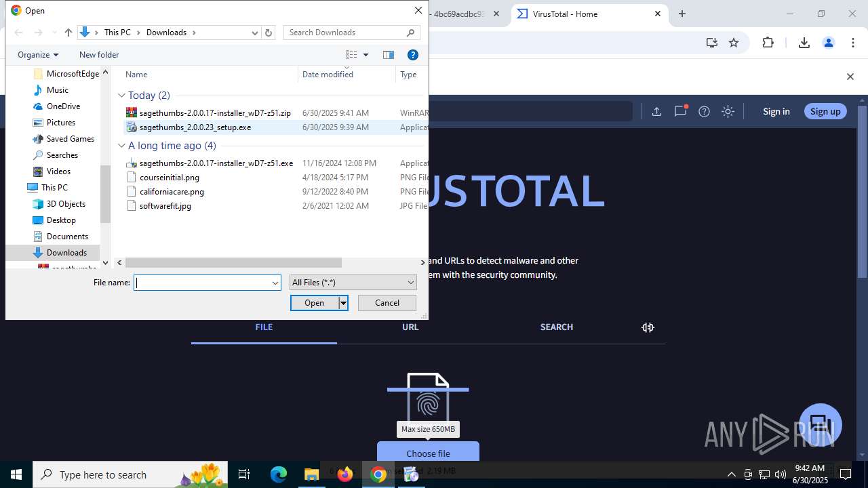Toggle the preview pane icon
This screenshot has width=868, height=488.
[389, 55]
